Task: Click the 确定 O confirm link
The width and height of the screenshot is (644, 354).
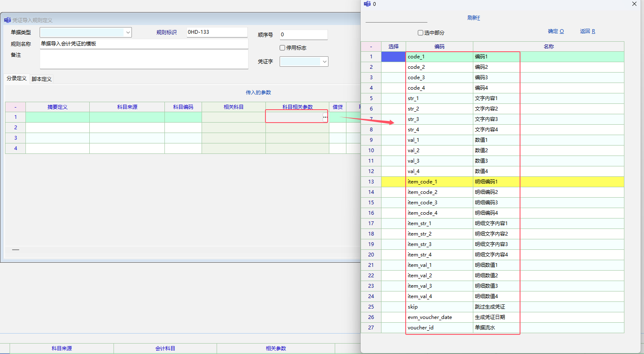Action: click(x=556, y=31)
